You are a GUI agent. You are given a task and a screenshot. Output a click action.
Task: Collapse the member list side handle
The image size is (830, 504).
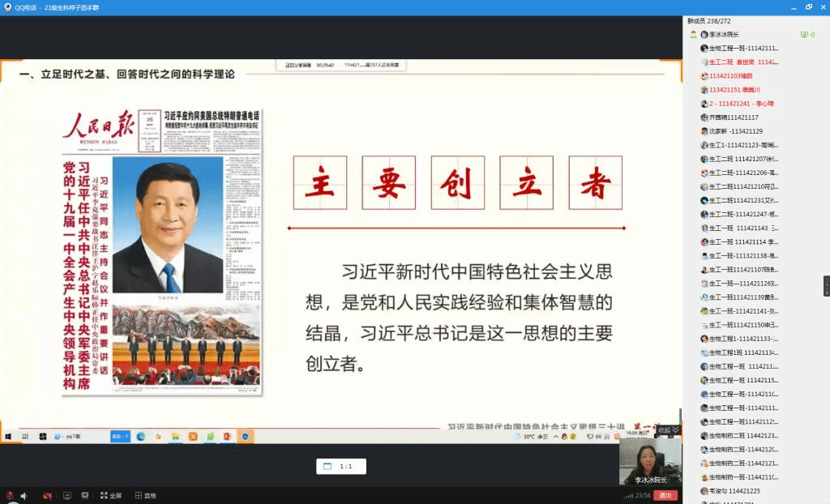tap(826, 285)
